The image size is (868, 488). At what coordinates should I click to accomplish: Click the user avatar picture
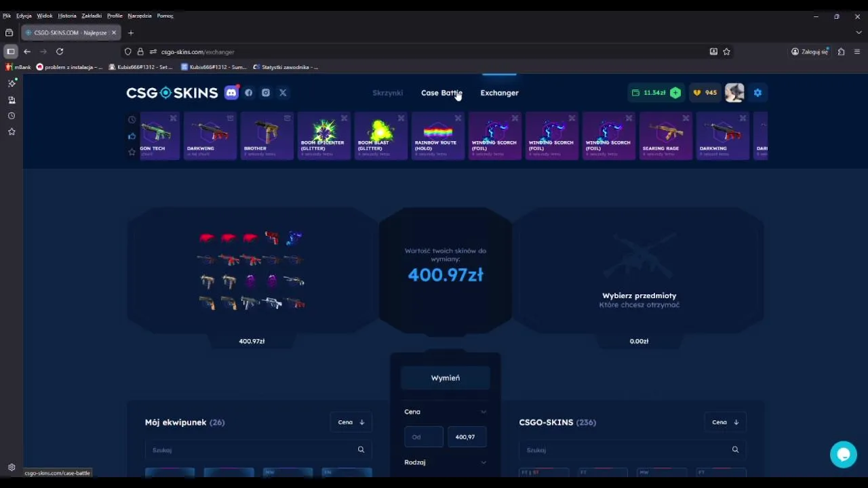[734, 93]
